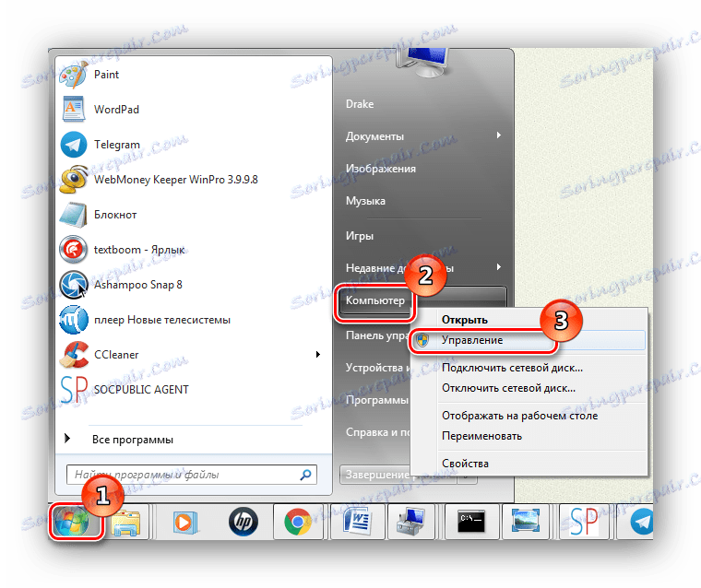701x588 pixels.
Task: Open Windows Media Player taskbar icon
Action: pos(184,522)
